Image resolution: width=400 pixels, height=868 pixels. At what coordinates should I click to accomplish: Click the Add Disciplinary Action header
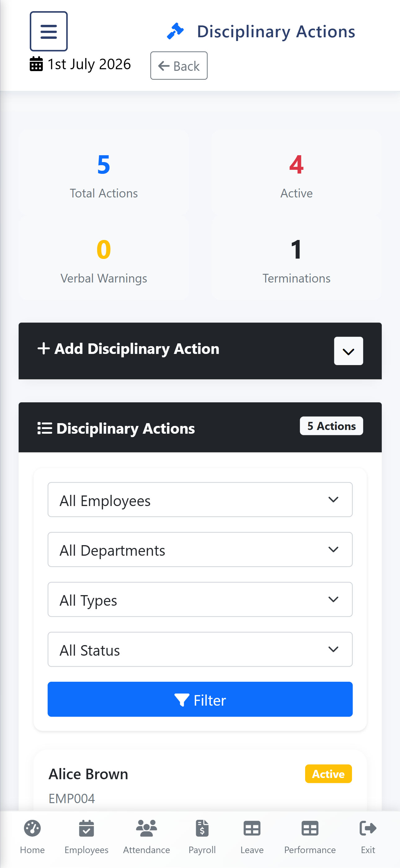point(200,351)
